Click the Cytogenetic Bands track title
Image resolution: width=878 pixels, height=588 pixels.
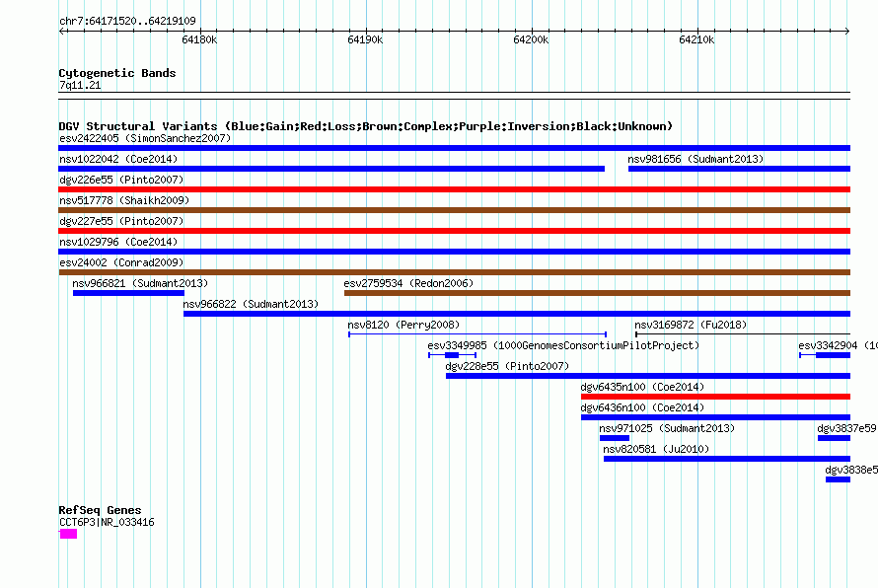pyautogui.click(x=117, y=73)
